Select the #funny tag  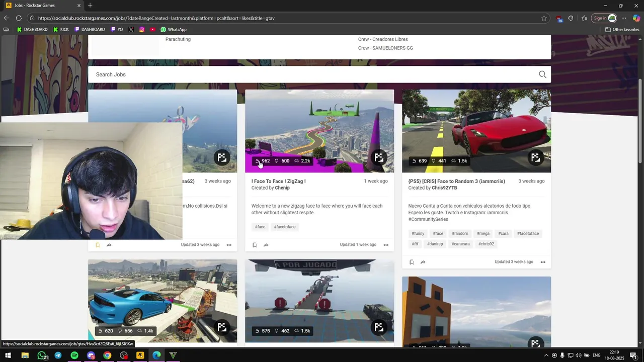418,233
